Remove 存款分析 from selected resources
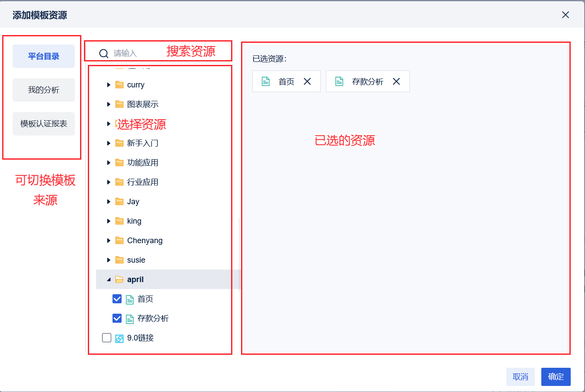Screen dimensions: 585x392 (x=396, y=81)
